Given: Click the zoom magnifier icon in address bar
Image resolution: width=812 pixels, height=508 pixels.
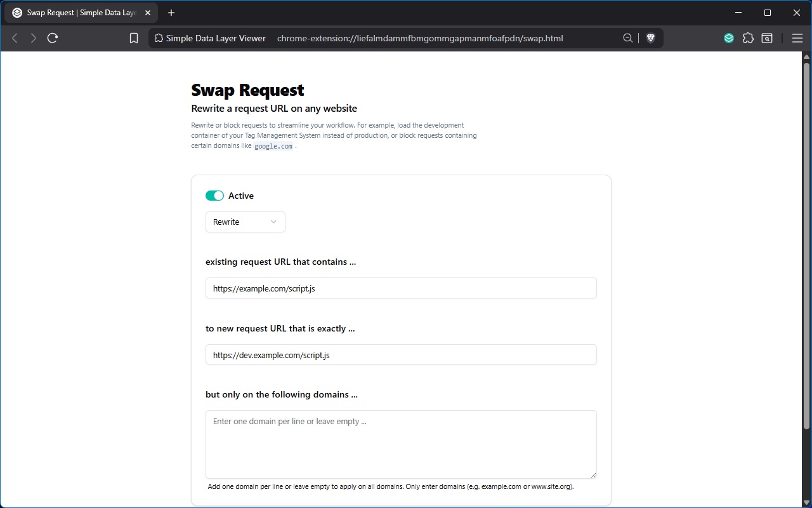Looking at the screenshot, I should click(628, 38).
